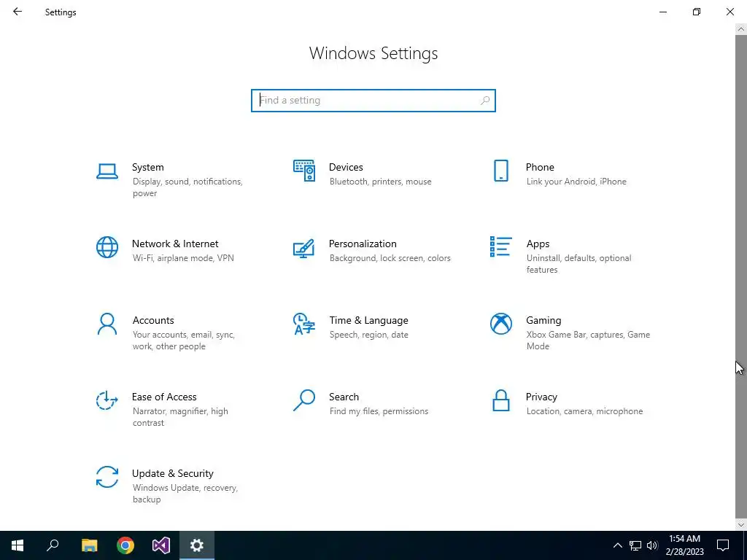This screenshot has height=560, width=747.
Task: Open the network status tray icon
Action: coord(635,545)
